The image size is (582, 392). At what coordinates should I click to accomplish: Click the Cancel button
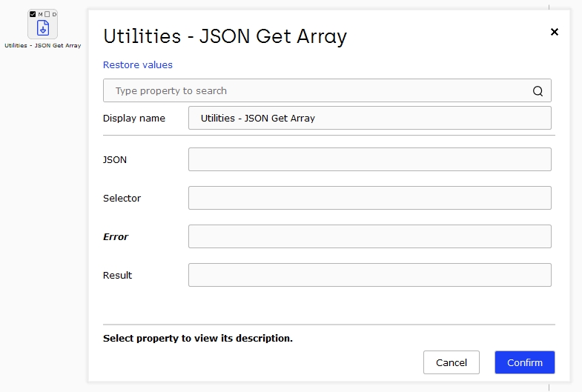pyautogui.click(x=452, y=362)
